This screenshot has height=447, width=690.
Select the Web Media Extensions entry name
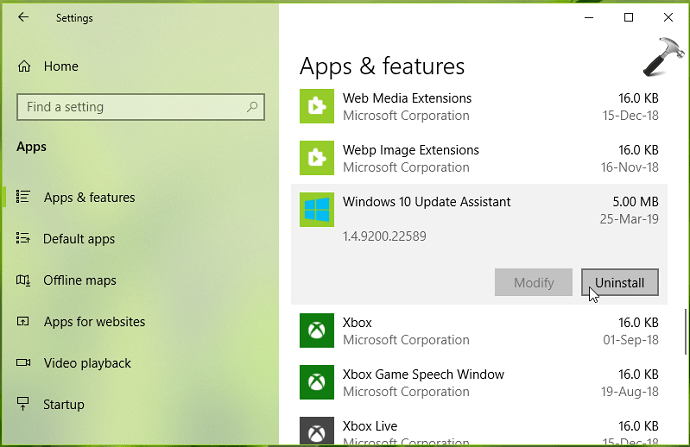407,98
